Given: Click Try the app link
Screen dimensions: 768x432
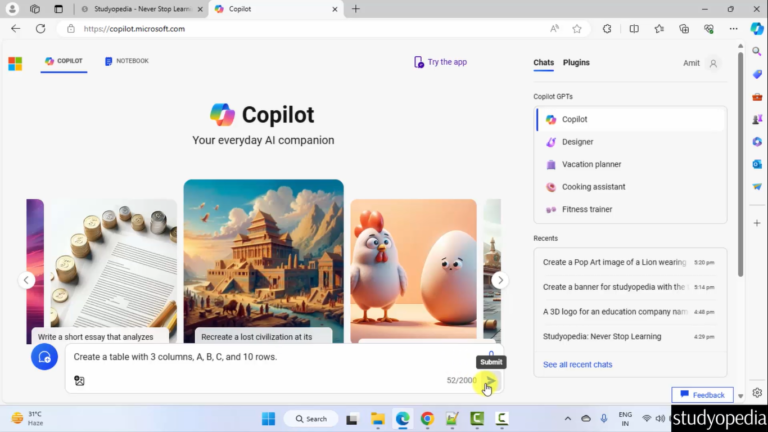Looking at the screenshot, I should pyautogui.click(x=440, y=62).
